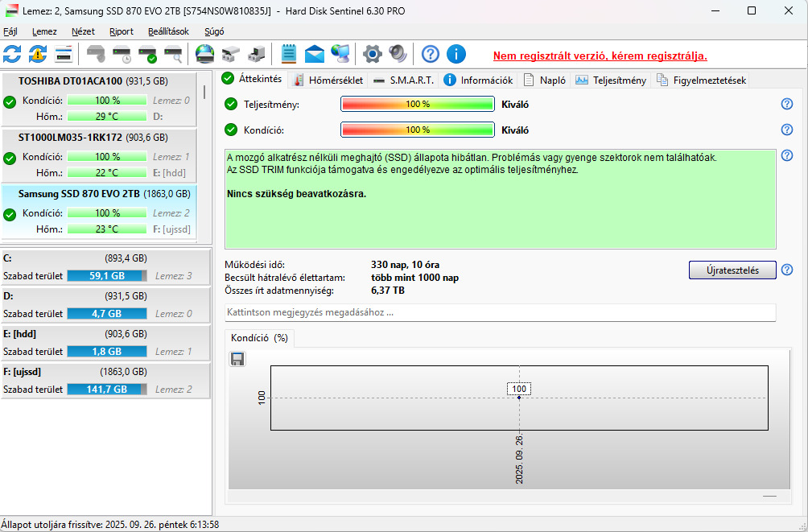Switch to the Figyelmeztetések tab
Screen dimensions: 808x532
[x=702, y=80]
